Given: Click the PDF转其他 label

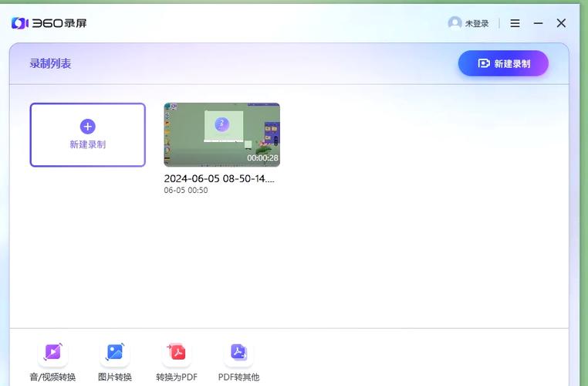Looking at the screenshot, I should 238,377.
